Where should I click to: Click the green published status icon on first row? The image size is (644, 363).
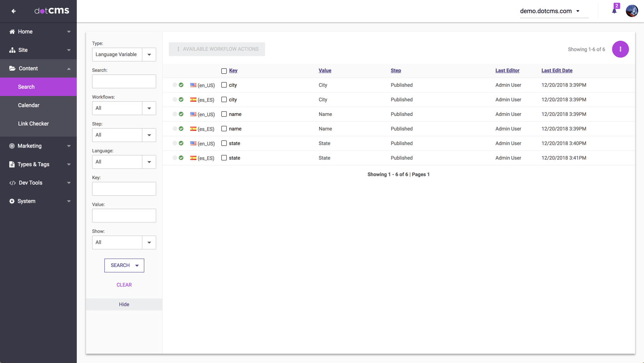pyautogui.click(x=181, y=85)
